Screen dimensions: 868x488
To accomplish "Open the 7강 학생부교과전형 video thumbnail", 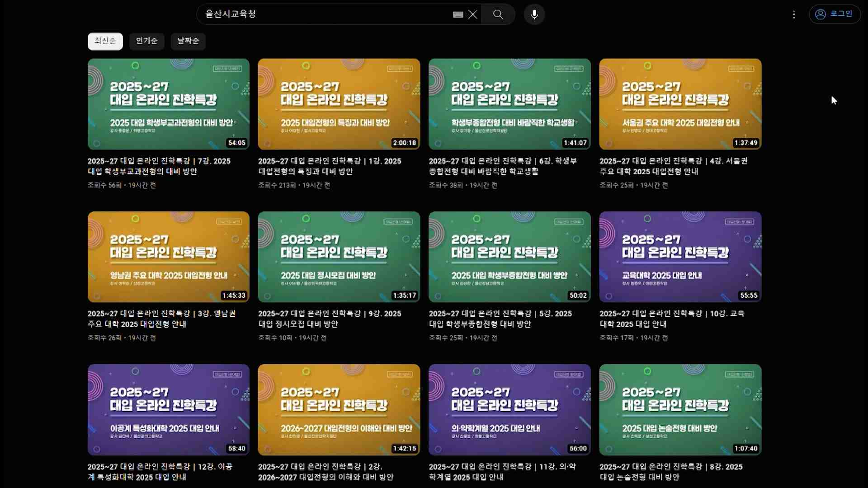I will pos(168,104).
